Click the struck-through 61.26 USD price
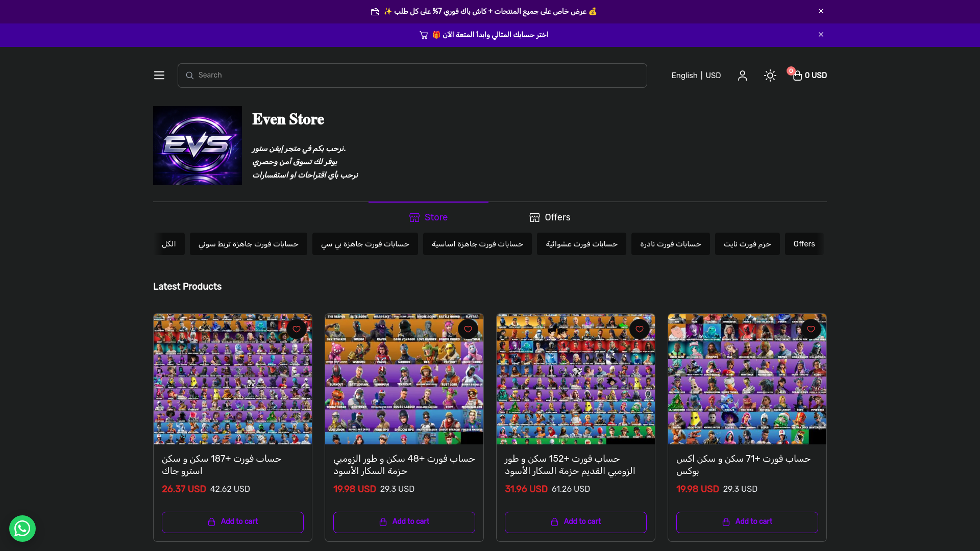The image size is (980, 551). click(571, 489)
